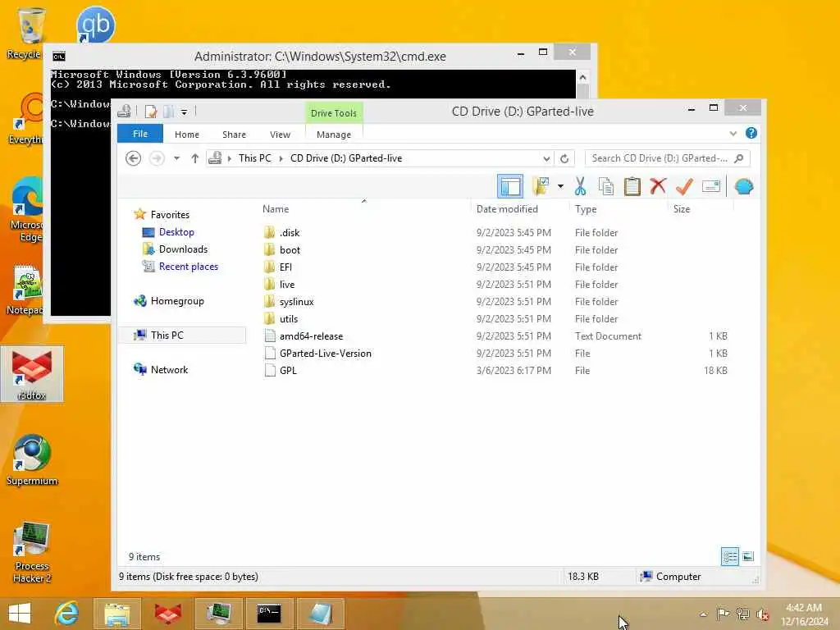Open the redfox taskbar icon
Screen dimensions: 840x630
coord(167,614)
